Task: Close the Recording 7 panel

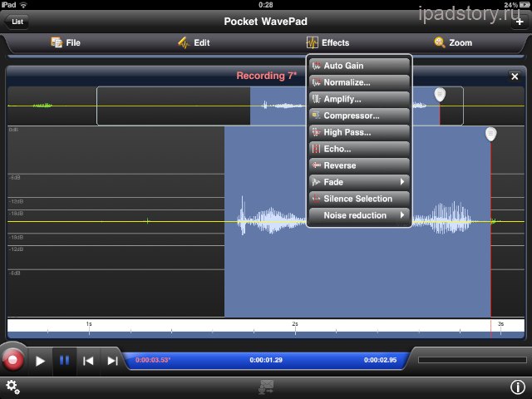Action: [x=515, y=76]
